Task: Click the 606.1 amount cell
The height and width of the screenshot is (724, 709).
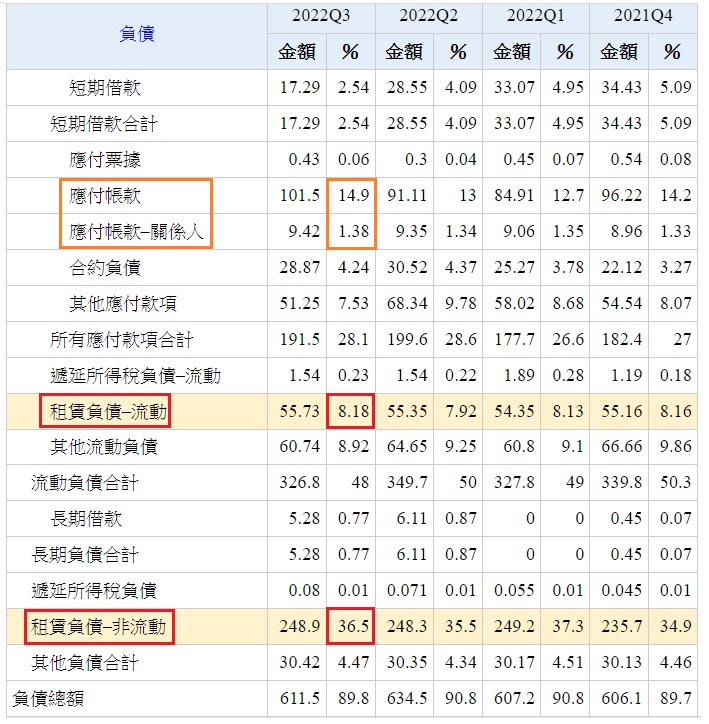Action: (x=621, y=699)
